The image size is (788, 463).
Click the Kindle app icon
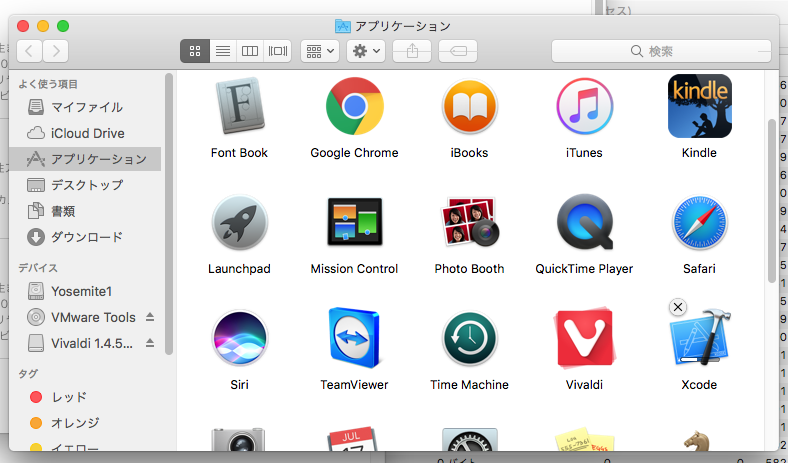click(699, 106)
